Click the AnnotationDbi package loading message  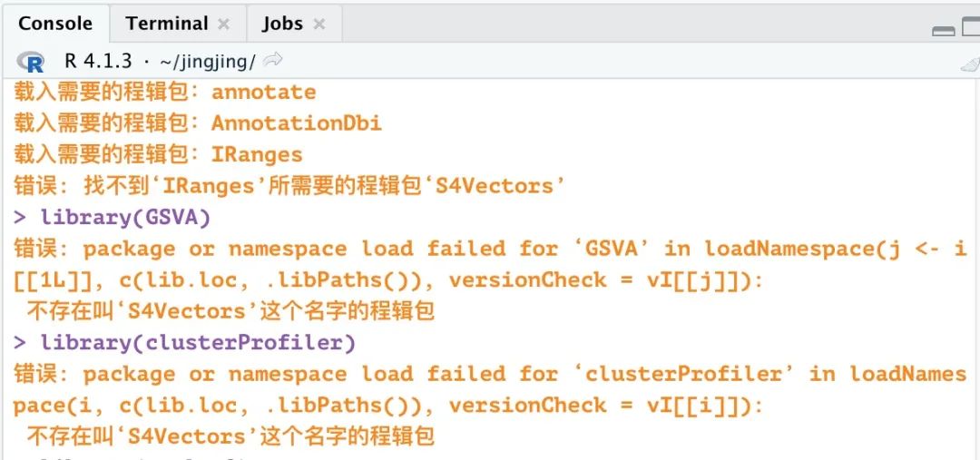click(x=198, y=123)
